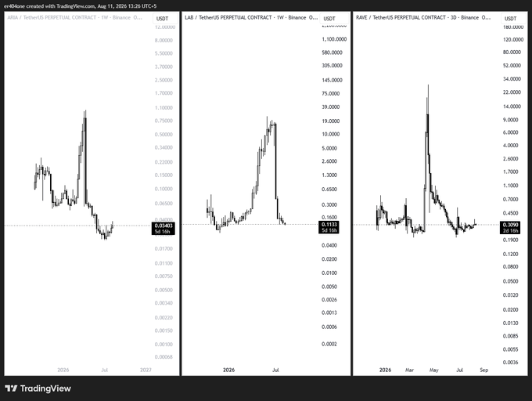Click the 2.6000 price level on LAB axis

point(329,161)
